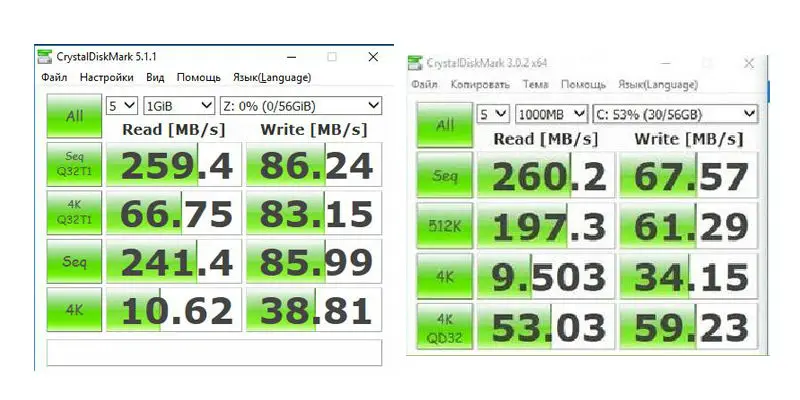Click the 38.81 4K write result
The width and height of the screenshot is (800, 400).
314,310
